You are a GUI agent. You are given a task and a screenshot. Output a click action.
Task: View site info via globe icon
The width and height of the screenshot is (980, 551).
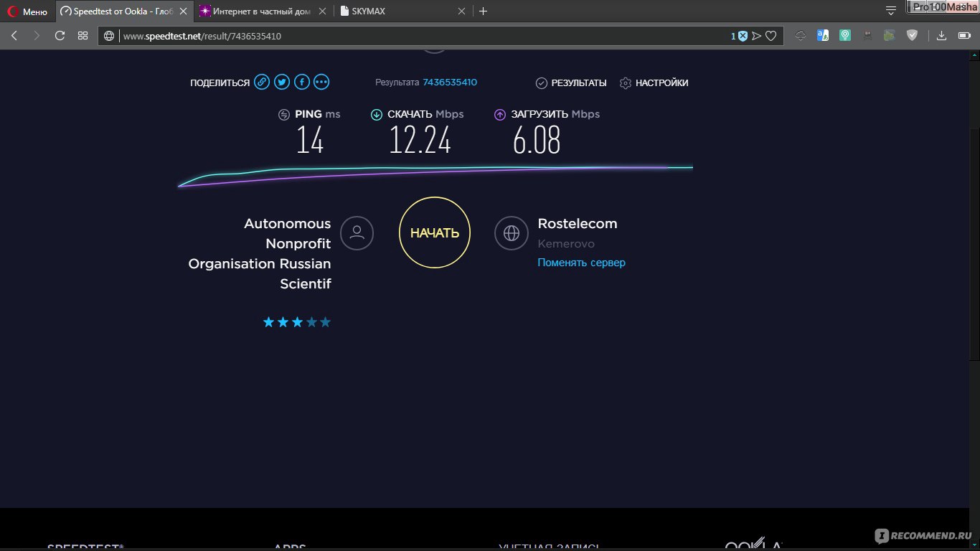(x=110, y=36)
